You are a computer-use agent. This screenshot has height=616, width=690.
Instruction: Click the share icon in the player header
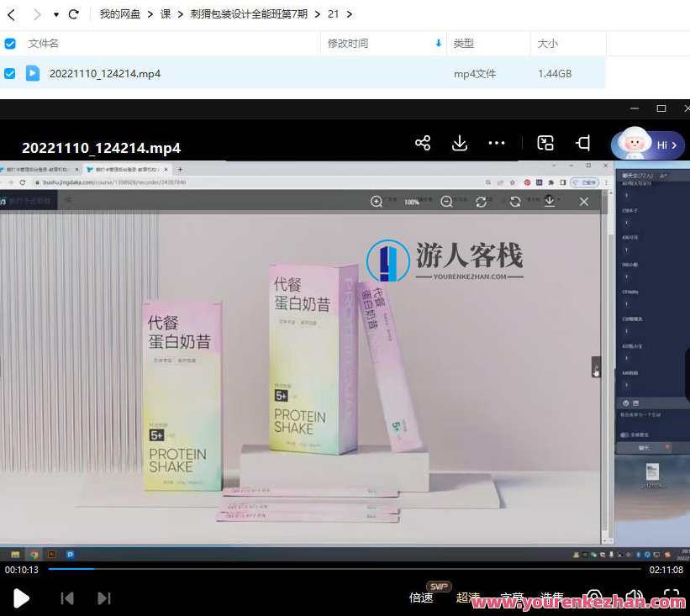coord(423,143)
